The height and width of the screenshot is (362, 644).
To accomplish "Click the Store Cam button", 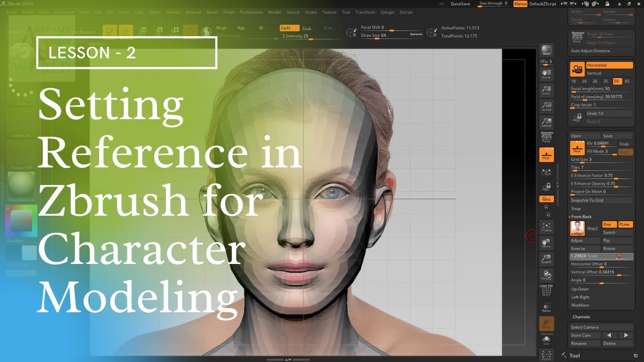I will coord(585,335).
